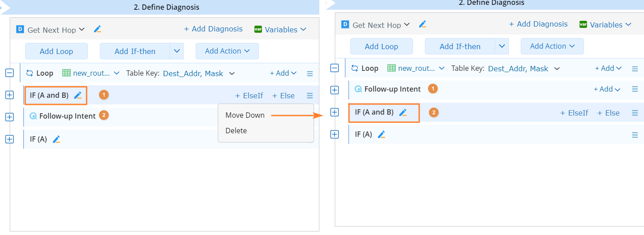
Task: Choose Move Down from context menu
Action: point(245,115)
